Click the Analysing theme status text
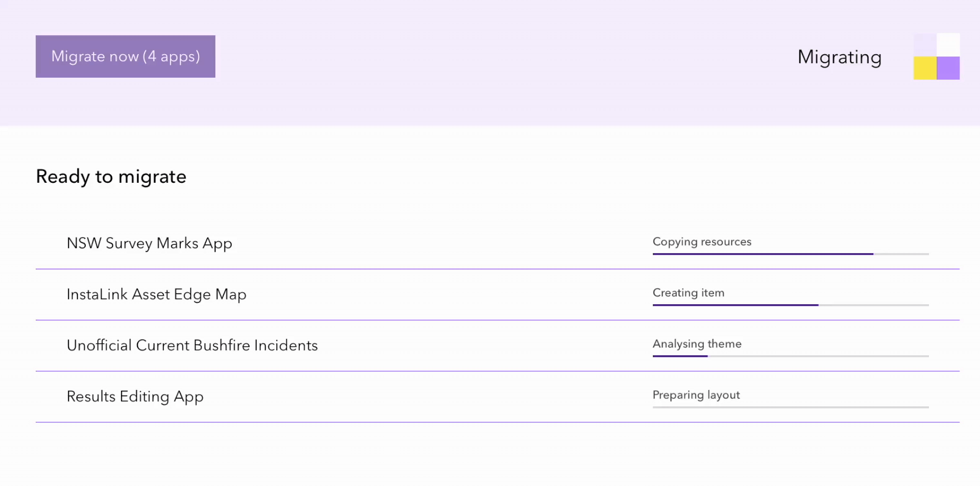This screenshot has width=980, height=486. click(x=697, y=344)
